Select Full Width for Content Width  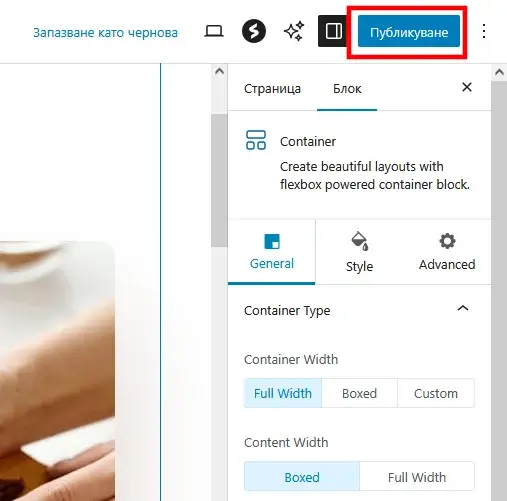tap(417, 477)
